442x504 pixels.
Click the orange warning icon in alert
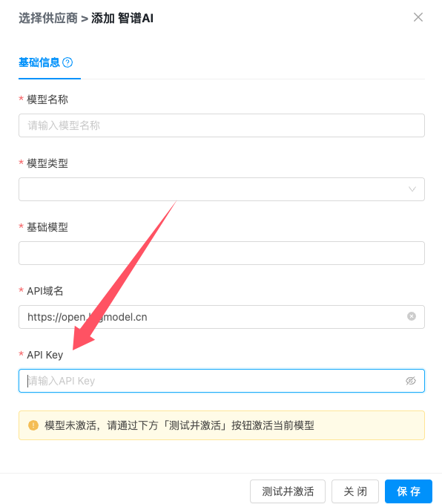pos(33,425)
